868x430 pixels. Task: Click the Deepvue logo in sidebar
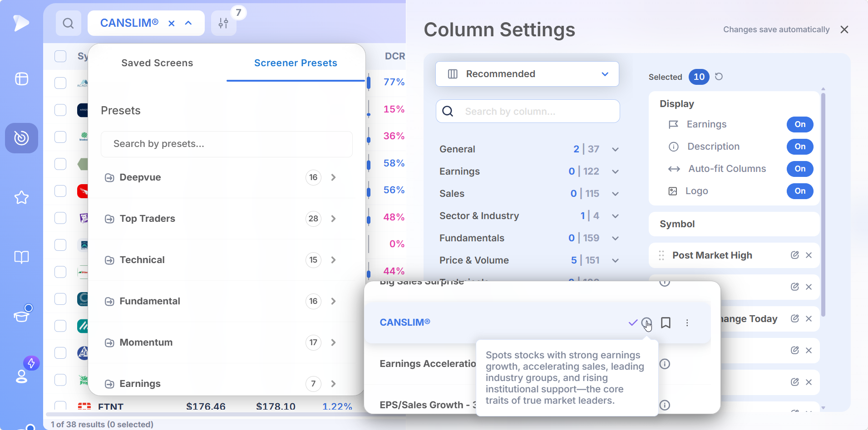(x=21, y=23)
